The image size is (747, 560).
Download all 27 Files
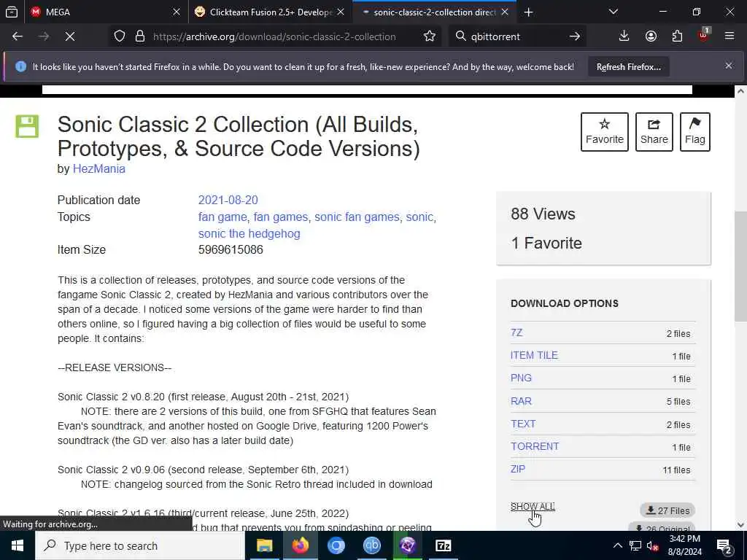pyautogui.click(x=667, y=510)
